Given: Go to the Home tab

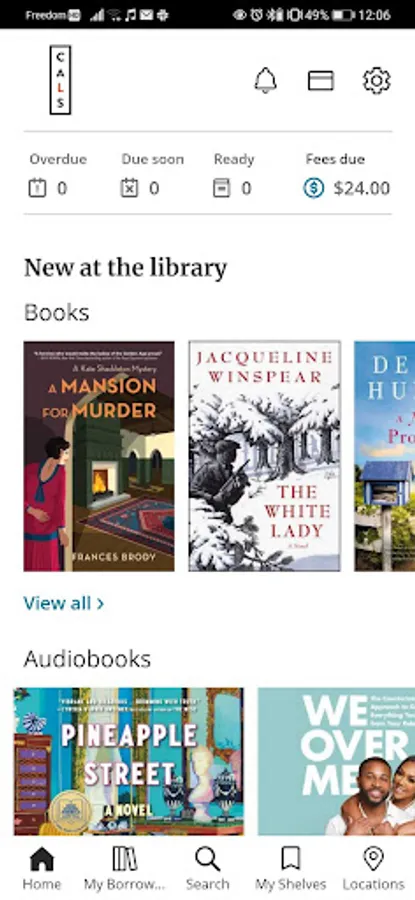Looking at the screenshot, I should [41, 868].
